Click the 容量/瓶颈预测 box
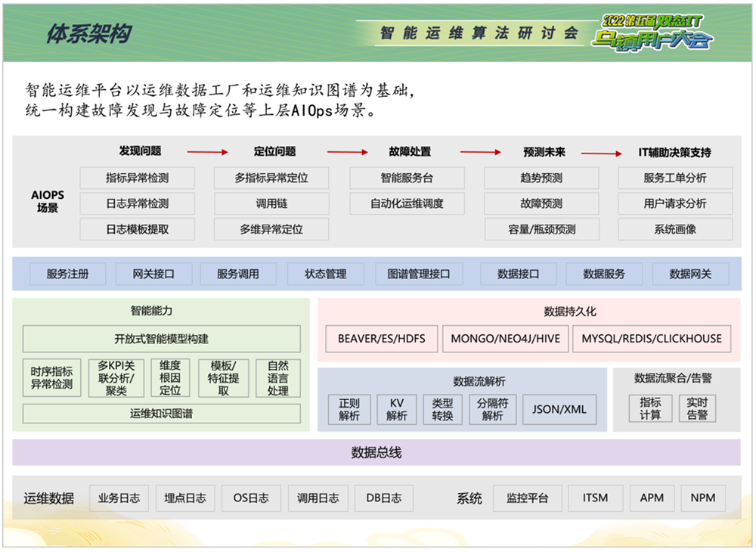Image resolution: width=756 pixels, height=552 pixels. click(541, 229)
